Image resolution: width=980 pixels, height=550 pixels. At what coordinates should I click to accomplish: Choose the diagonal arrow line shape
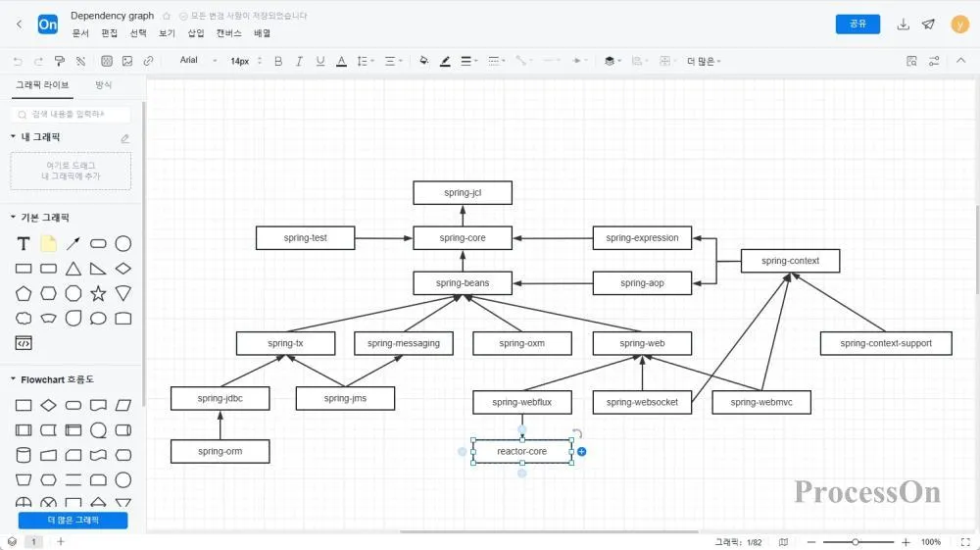click(x=73, y=244)
